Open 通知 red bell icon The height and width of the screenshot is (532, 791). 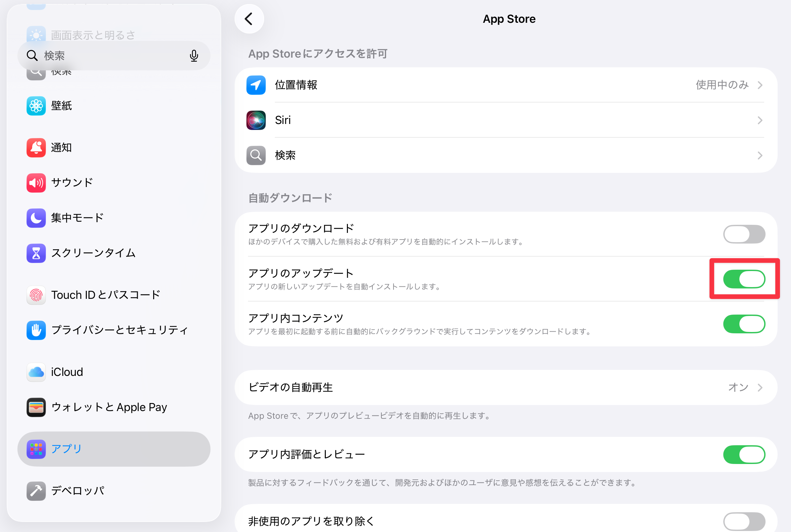coord(36,148)
